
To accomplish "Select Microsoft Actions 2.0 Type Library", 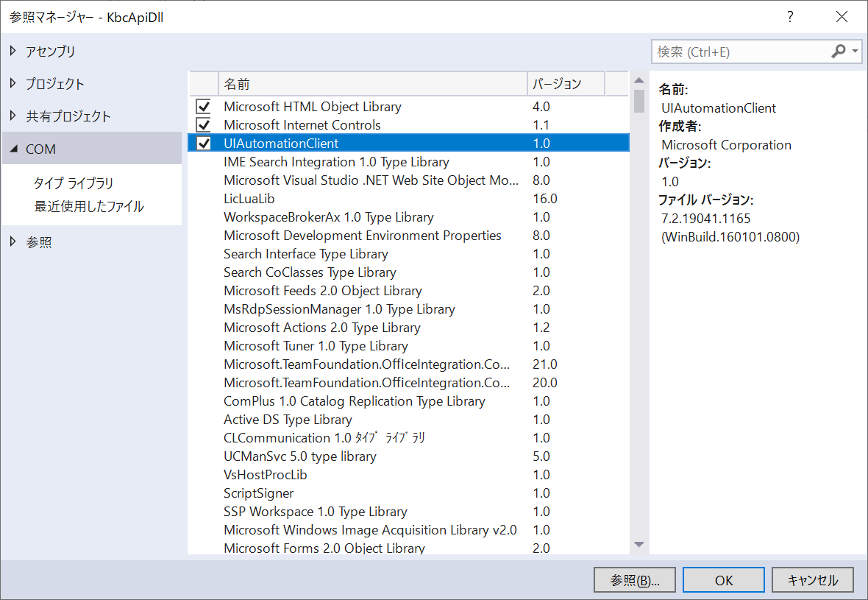I will point(408,327).
